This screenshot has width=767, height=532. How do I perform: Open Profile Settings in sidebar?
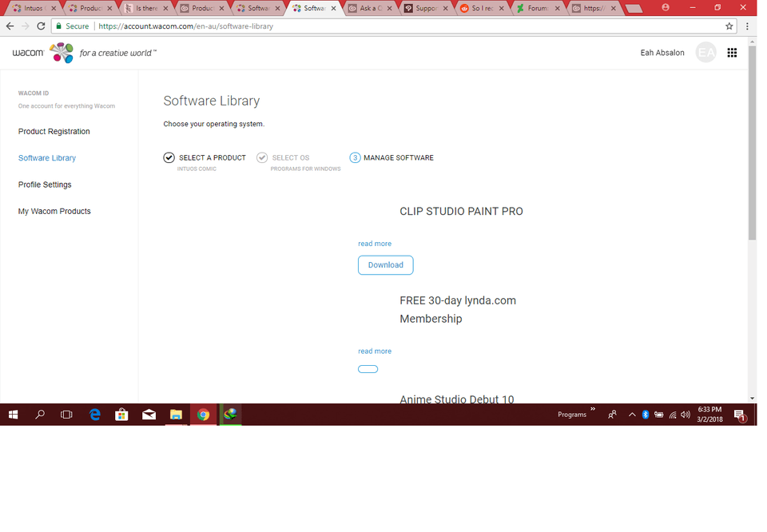click(x=45, y=185)
